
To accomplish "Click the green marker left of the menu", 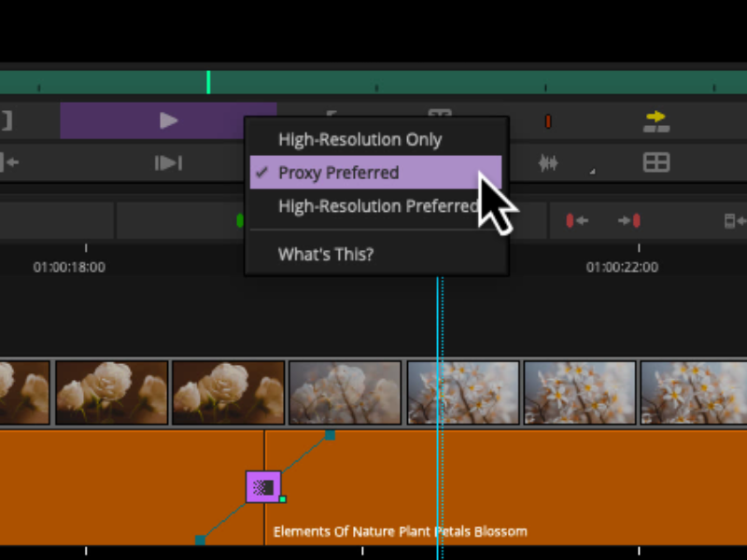I will click(240, 220).
